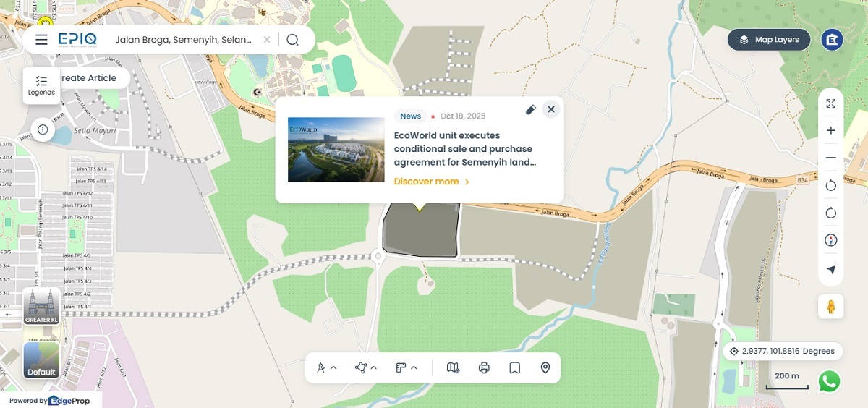Zoom in with the plus button
The image size is (868, 408).
830,130
